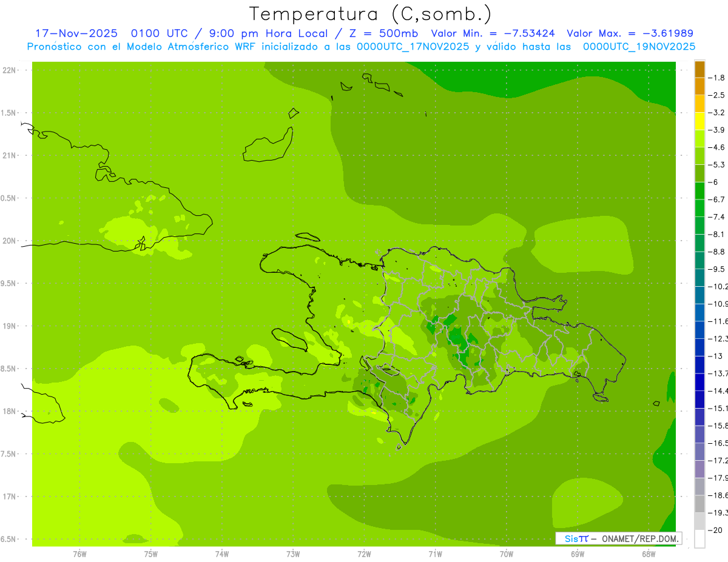Click the '68W' longitude label
The height and width of the screenshot is (562, 728).
click(649, 554)
